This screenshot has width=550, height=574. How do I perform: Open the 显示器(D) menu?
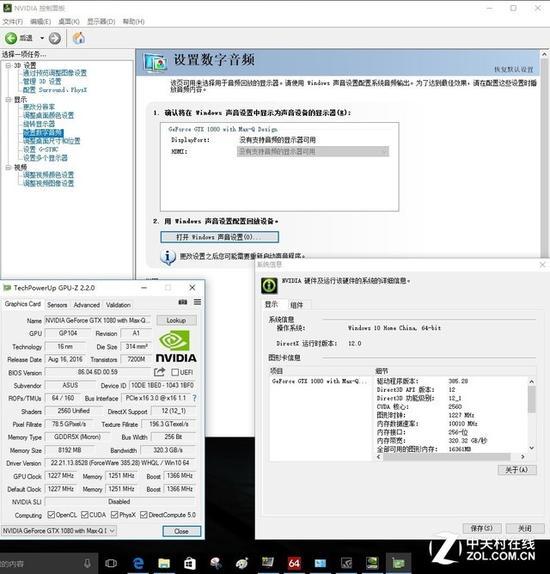(x=101, y=22)
